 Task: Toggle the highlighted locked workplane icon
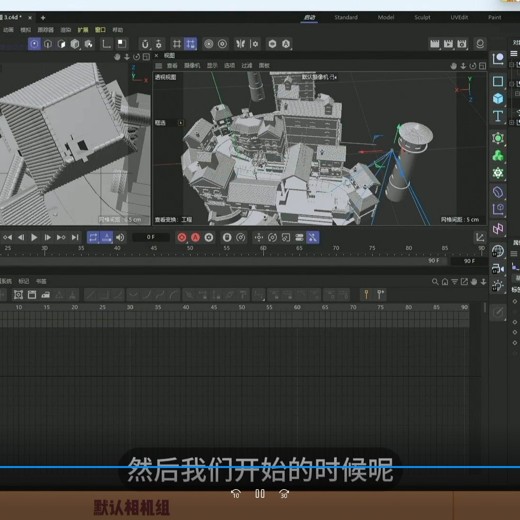coord(190,44)
